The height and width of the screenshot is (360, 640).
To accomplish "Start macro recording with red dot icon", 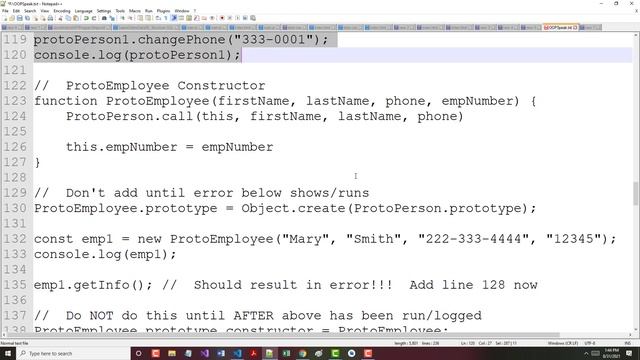I will (x=222, y=18).
